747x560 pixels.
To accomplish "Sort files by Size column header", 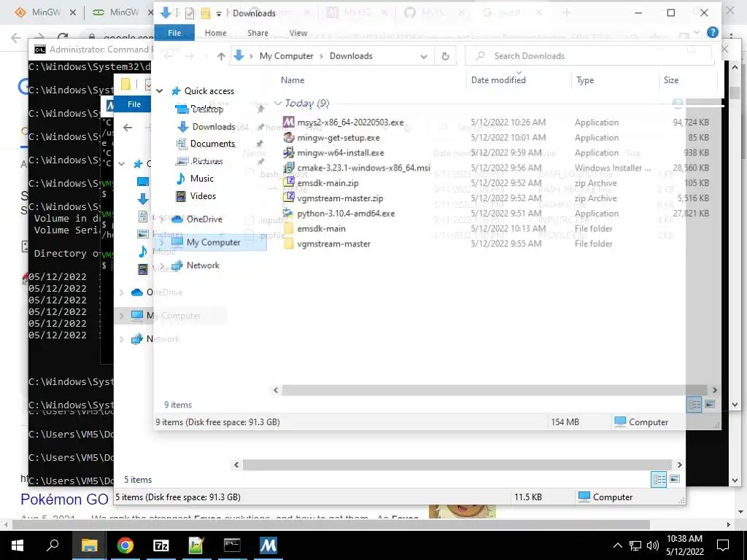I will point(671,80).
